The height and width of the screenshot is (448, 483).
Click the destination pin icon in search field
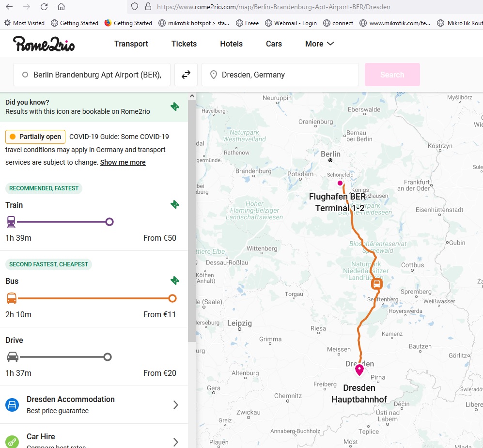(x=214, y=75)
